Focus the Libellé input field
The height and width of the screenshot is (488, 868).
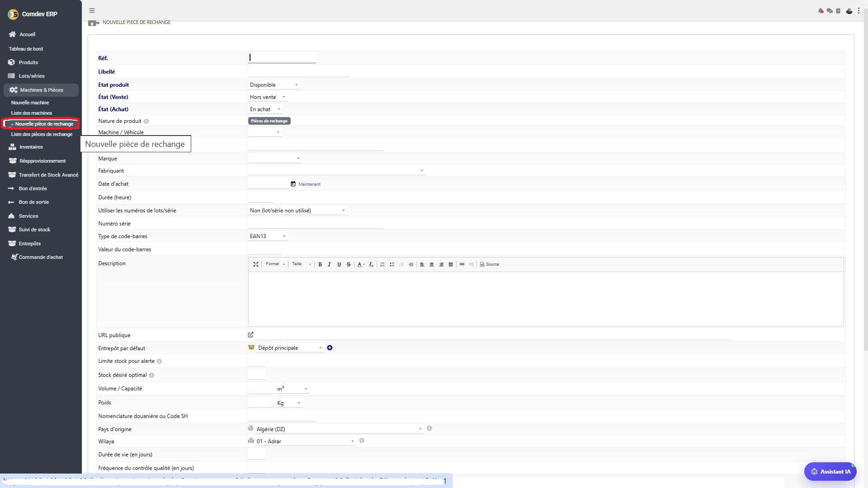tap(299, 72)
